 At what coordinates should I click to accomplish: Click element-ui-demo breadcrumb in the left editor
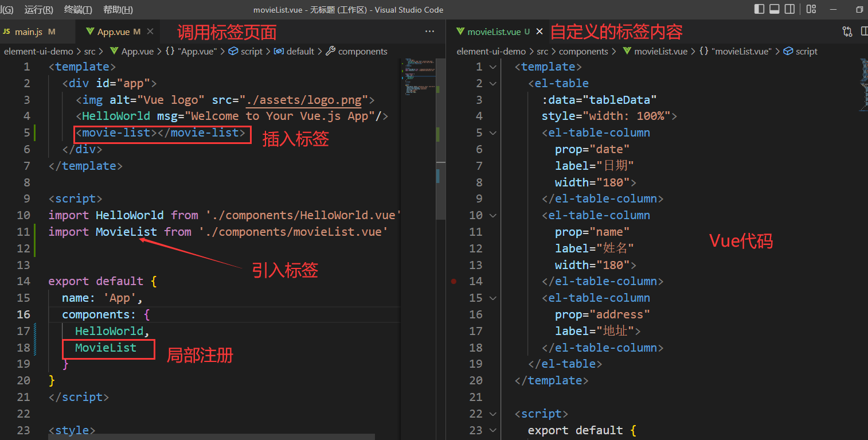(x=38, y=51)
